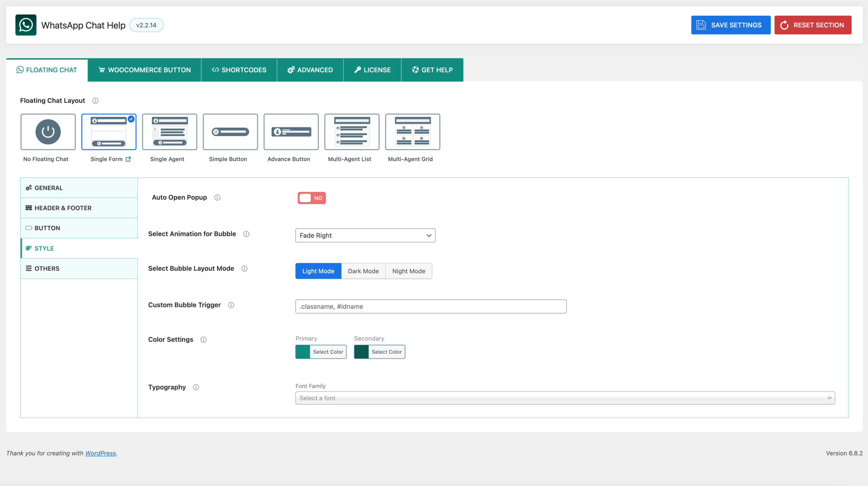Click the Reset Section button
This screenshot has width=868, height=486.
[x=813, y=25]
